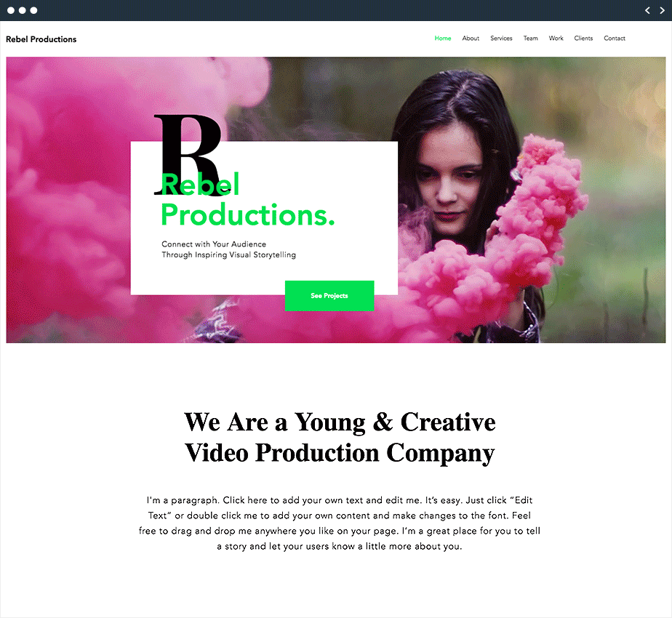Open the Clients nav link
The image size is (672, 618).
(583, 38)
